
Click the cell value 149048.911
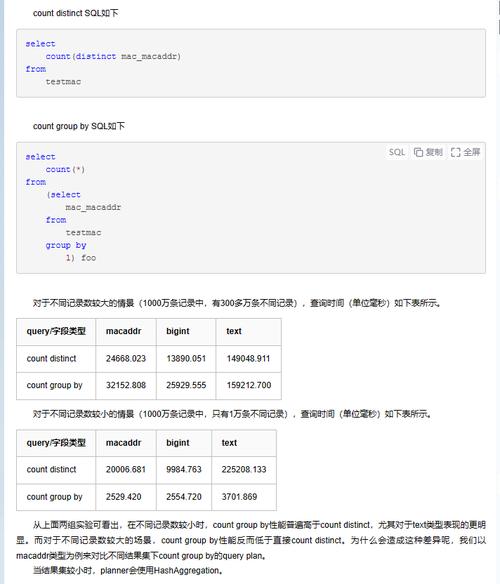248,358
